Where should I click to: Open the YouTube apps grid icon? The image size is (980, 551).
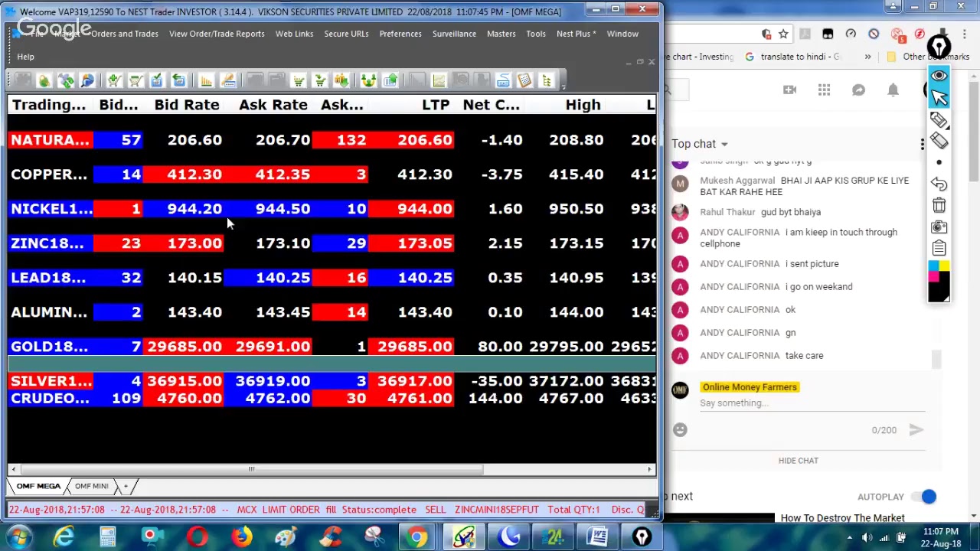(824, 90)
